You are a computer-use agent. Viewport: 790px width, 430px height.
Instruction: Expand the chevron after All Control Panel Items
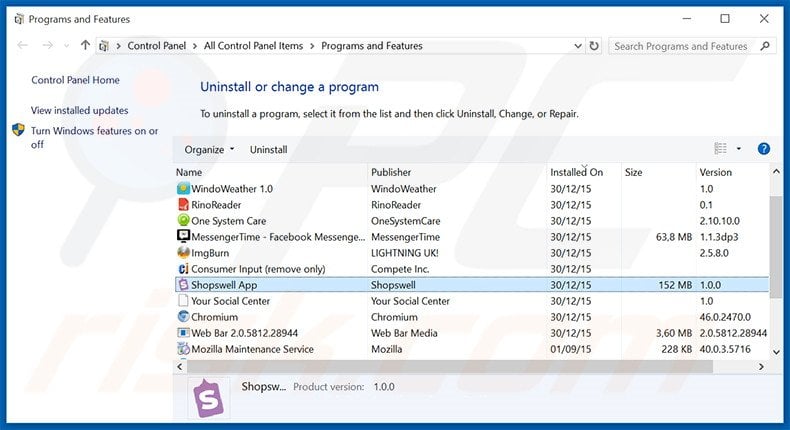pyautogui.click(x=312, y=46)
